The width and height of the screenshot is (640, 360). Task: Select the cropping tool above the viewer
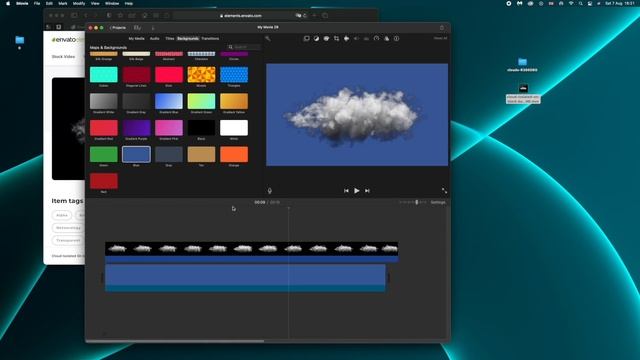coord(336,38)
